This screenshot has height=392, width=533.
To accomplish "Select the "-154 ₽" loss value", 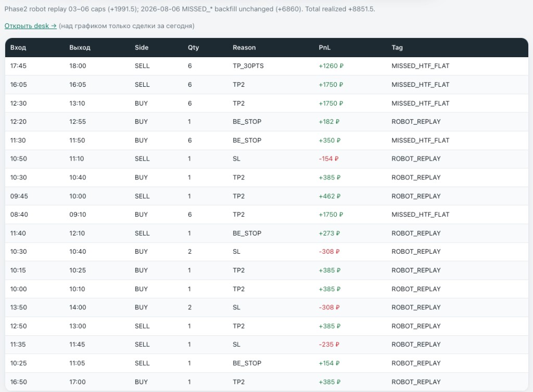I will (x=329, y=159).
